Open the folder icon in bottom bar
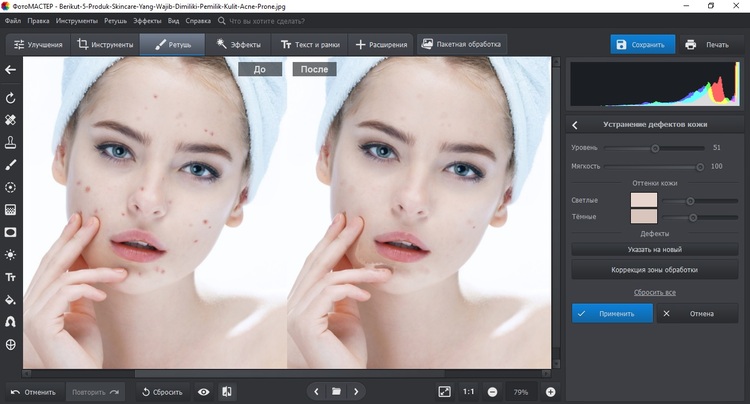750x404 pixels. tap(337, 392)
